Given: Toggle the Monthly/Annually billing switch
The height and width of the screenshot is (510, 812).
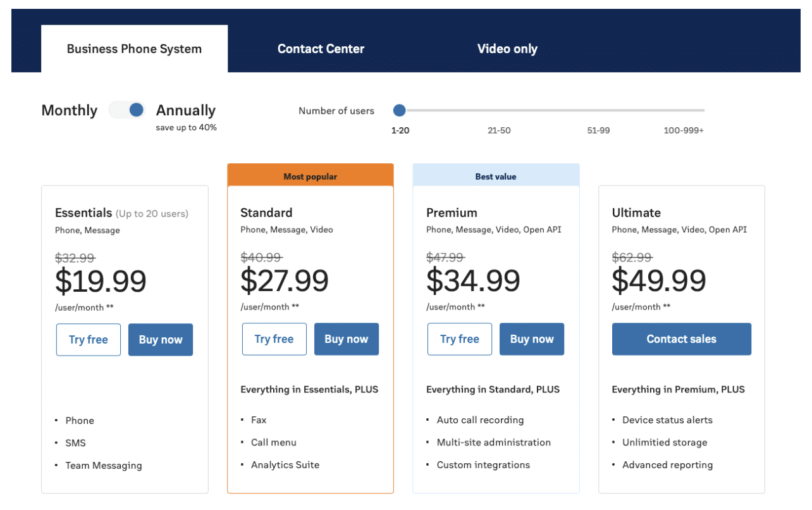Looking at the screenshot, I should point(128,110).
